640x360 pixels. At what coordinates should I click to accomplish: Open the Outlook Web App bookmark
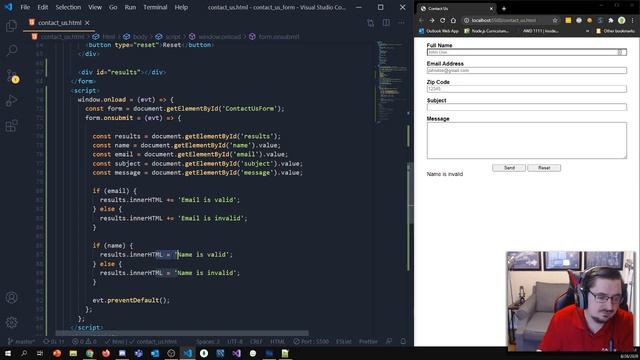(439, 31)
